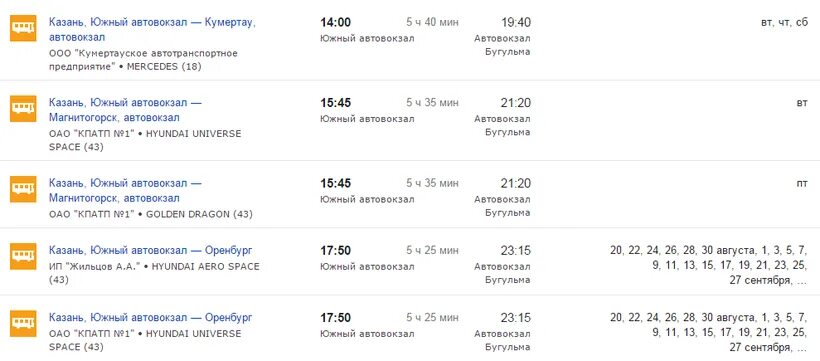The image size is (820, 361).
Task: Open Оренбург link by ОАО КПАТП №1
Action: click(x=151, y=318)
